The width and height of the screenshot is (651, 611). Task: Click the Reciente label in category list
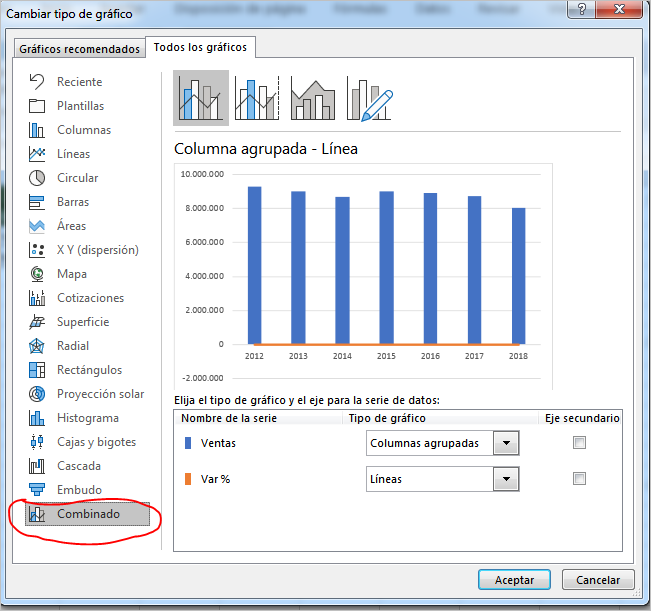click(x=80, y=82)
